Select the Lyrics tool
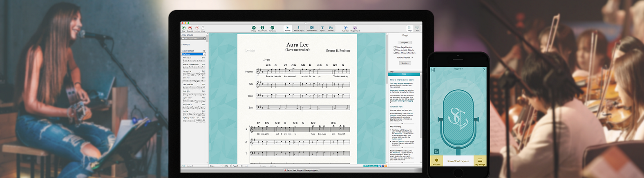 point(322,28)
